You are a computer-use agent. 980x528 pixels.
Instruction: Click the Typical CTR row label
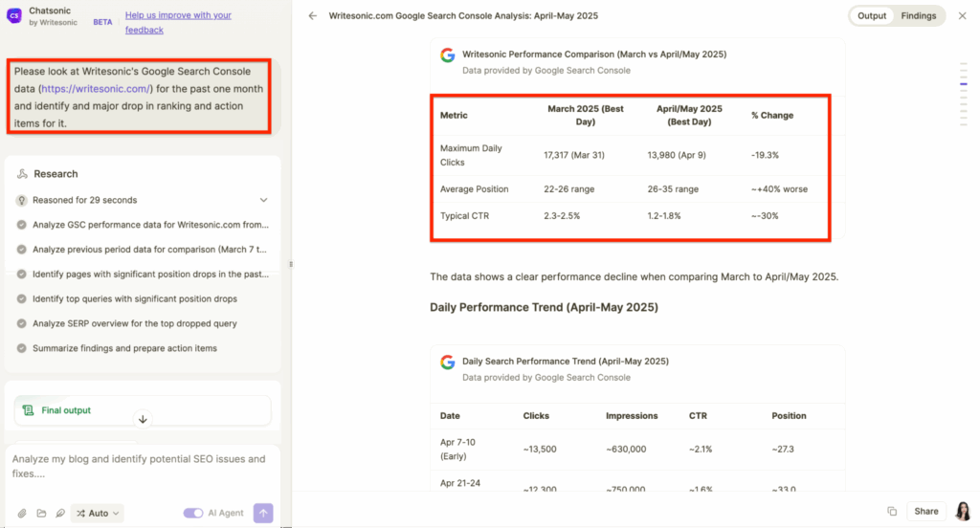pyautogui.click(x=464, y=215)
